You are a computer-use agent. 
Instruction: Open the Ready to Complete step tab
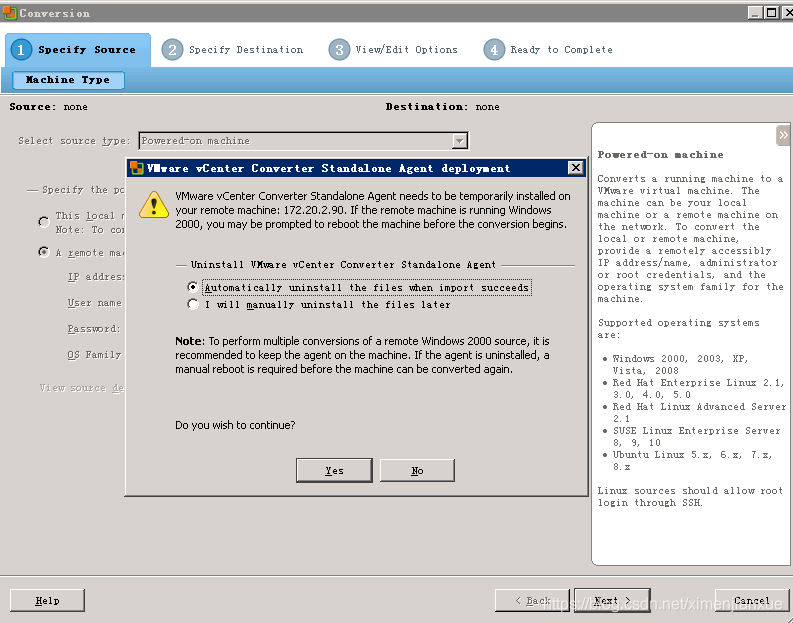coord(548,50)
